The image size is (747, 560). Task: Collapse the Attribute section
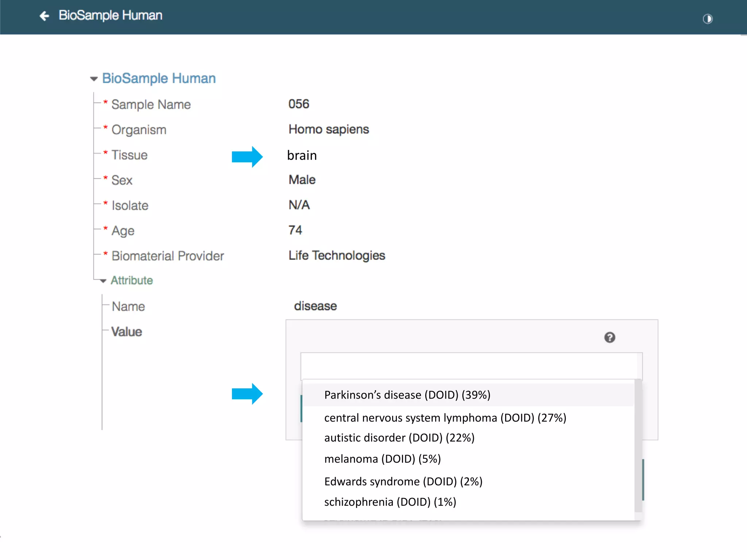[x=103, y=281]
